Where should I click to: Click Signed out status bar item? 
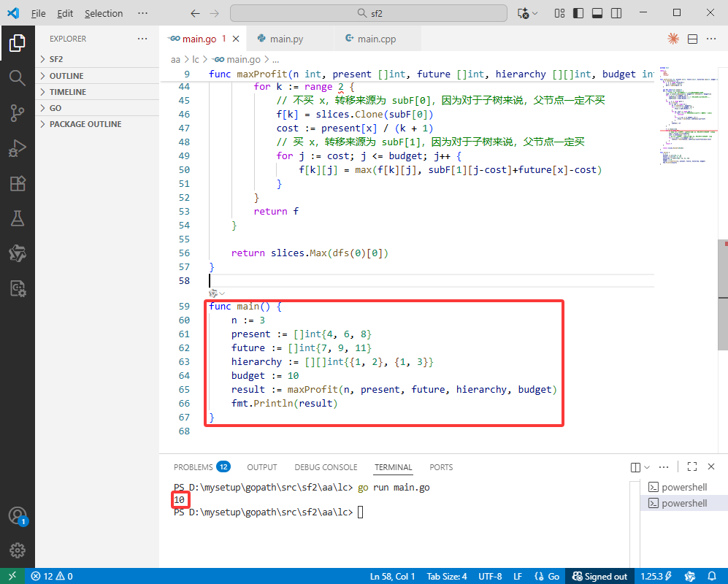(599, 576)
